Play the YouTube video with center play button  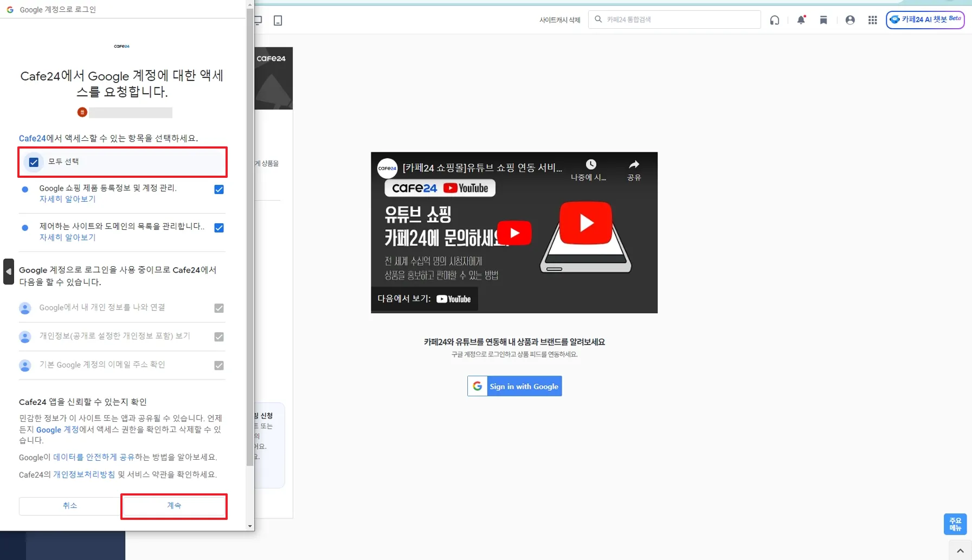[514, 233]
